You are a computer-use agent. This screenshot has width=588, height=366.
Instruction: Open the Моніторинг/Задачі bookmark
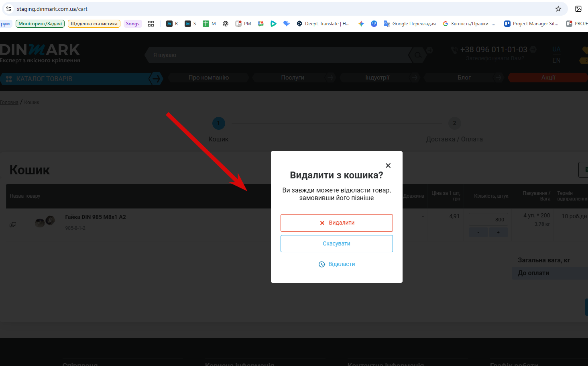[x=40, y=24]
